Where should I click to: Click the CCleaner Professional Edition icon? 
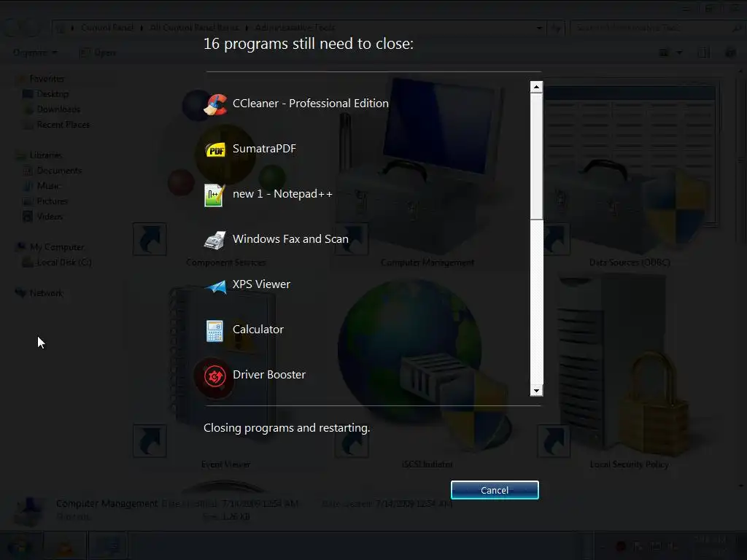click(x=215, y=104)
